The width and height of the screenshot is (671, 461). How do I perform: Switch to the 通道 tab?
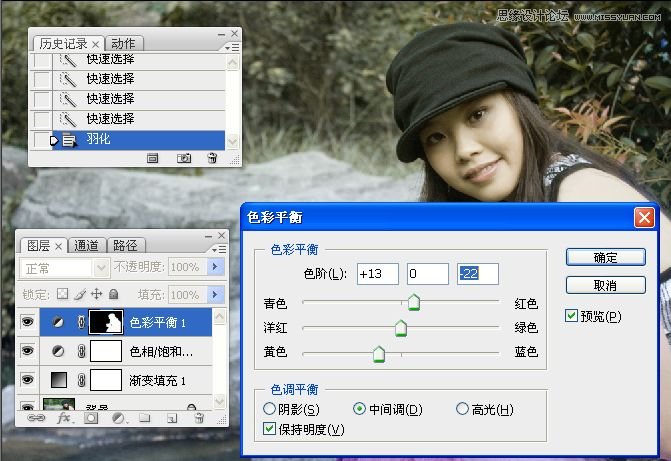coord(86,245)
